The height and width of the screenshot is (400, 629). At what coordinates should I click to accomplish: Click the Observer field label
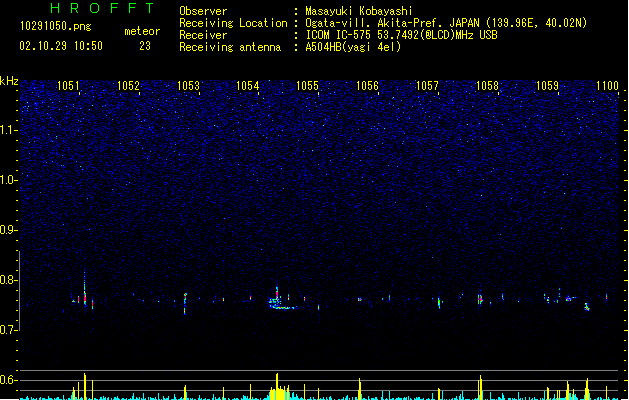(203, 11)
